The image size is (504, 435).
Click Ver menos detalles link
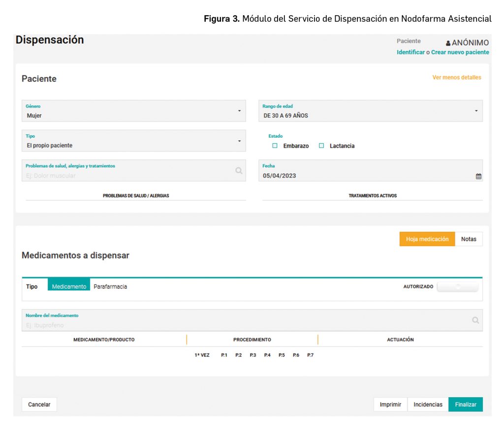[456, 78]
